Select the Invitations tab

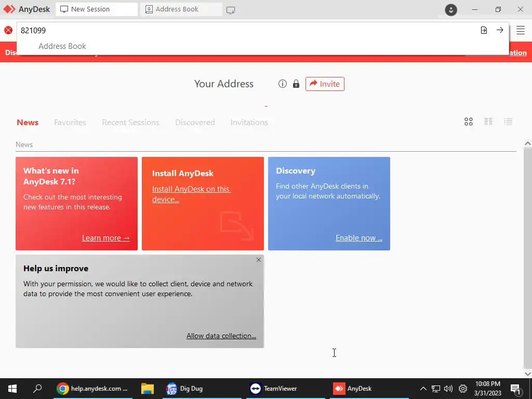pyautogui.click(x=249, y=122)
